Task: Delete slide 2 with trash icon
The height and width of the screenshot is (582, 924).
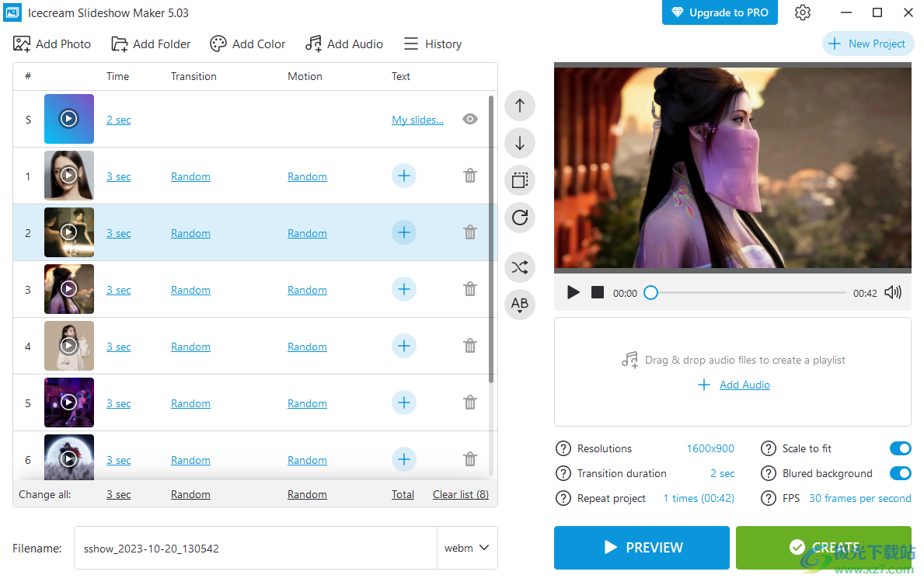Action: pyautogui.click(x=469, y=232)
